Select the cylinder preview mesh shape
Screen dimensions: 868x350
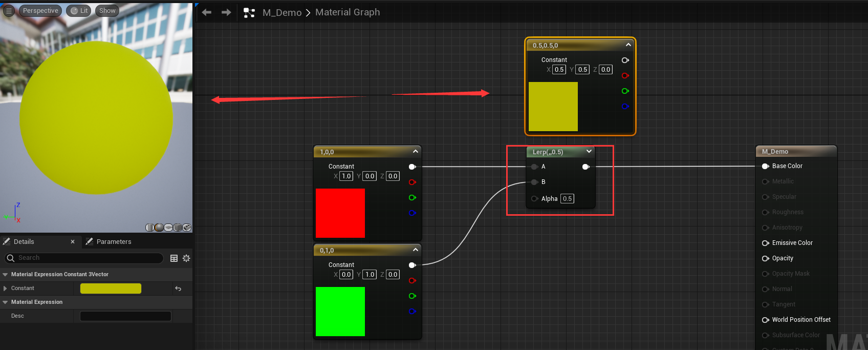(x=150, y=228)
